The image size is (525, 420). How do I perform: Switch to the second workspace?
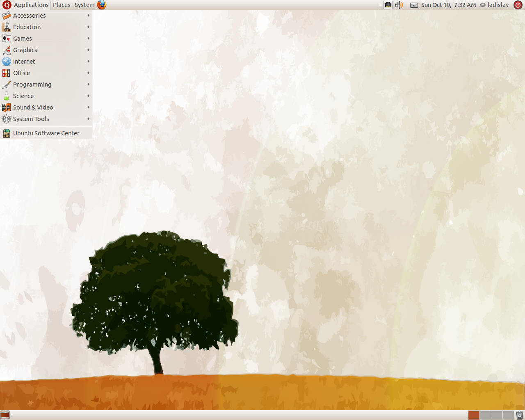click(x=485, y=415)
